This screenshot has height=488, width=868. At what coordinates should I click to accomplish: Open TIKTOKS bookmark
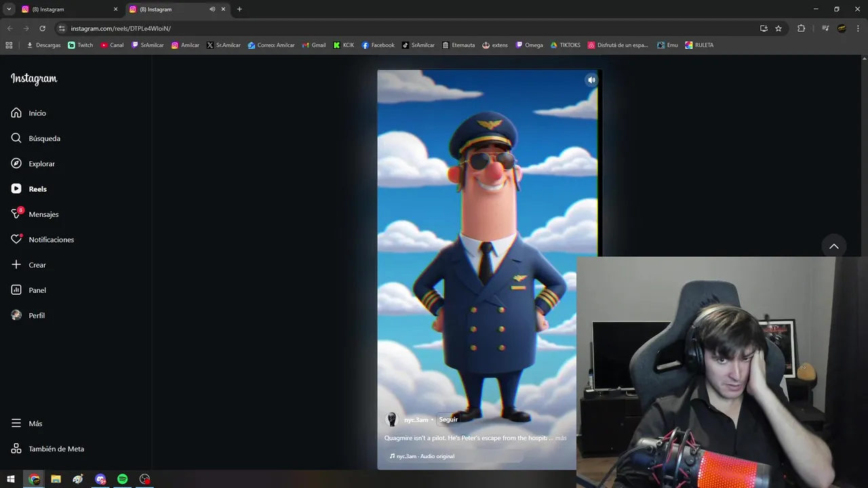point(566,45)
